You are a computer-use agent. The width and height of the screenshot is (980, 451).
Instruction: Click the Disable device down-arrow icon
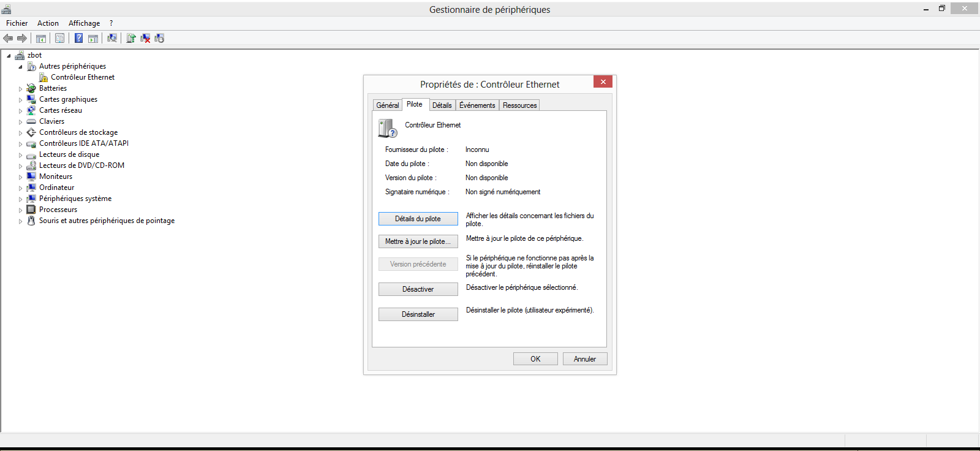pyautogui.click(x=159, y=38)
